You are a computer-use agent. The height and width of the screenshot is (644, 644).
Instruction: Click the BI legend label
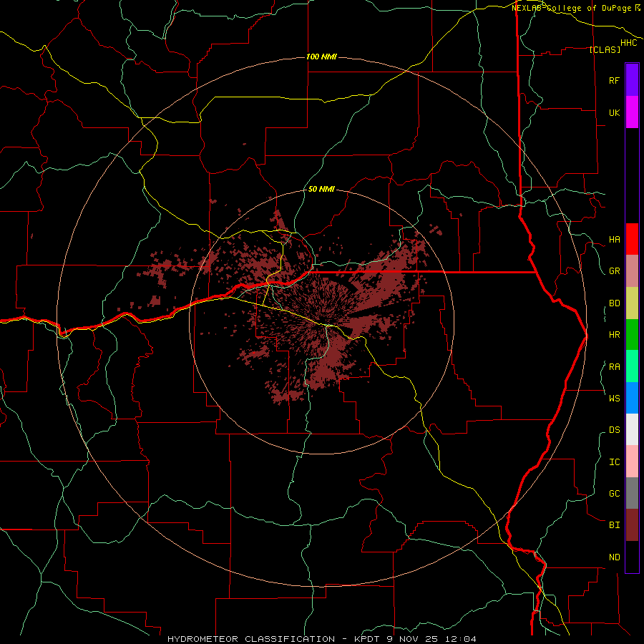(614, 525)
